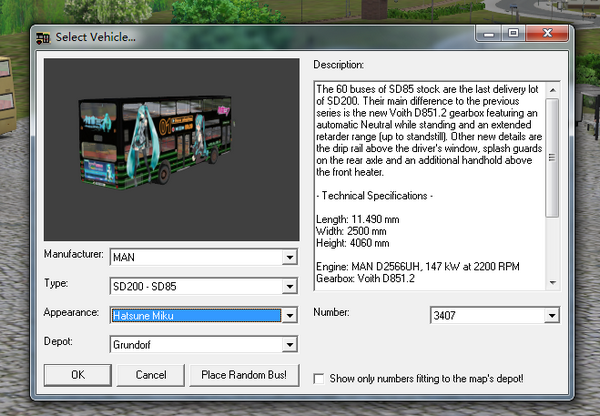Expand the Number dropdown arrow

(550, 316)
